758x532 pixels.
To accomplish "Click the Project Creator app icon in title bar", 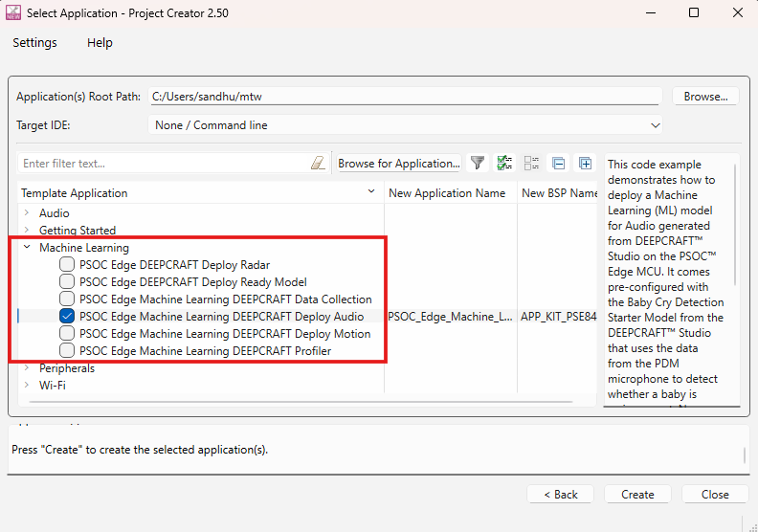I will coord(12,13).
